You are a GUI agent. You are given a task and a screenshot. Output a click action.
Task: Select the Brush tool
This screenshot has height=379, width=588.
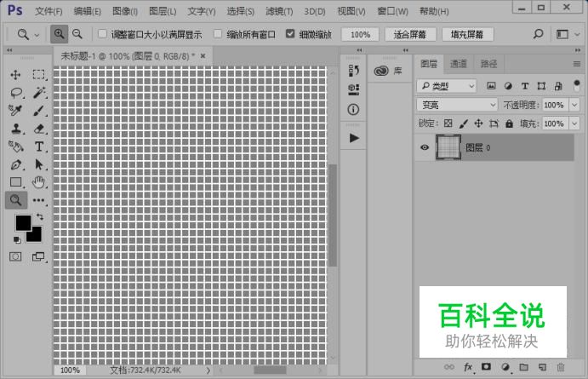(x=38, y=111)
